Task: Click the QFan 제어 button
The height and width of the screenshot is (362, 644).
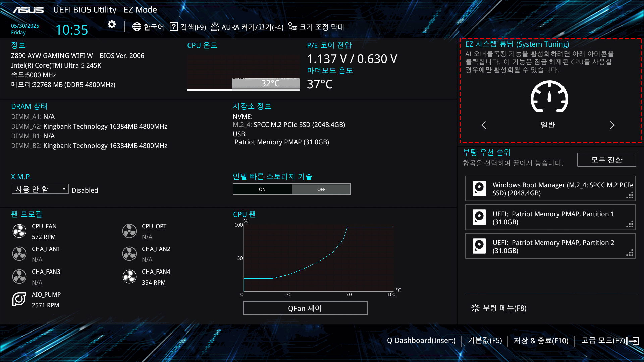Action: click(305, 308)
